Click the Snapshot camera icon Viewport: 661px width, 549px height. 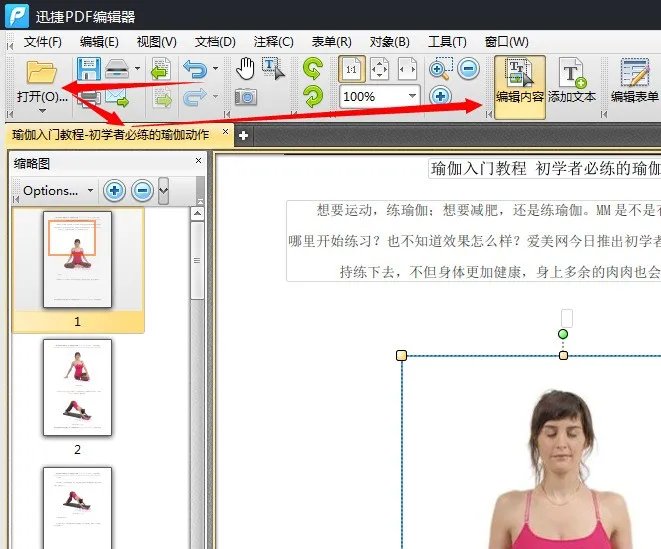coord(245,97)
